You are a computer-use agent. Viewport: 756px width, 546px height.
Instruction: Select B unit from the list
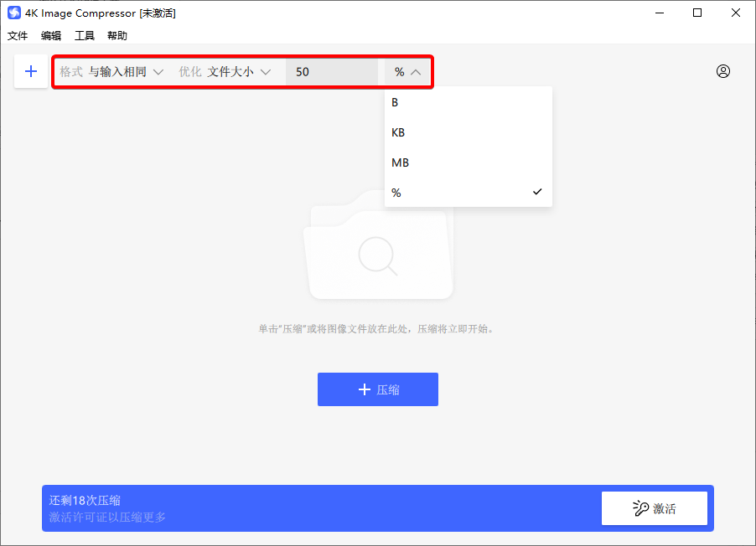point(469,102)
